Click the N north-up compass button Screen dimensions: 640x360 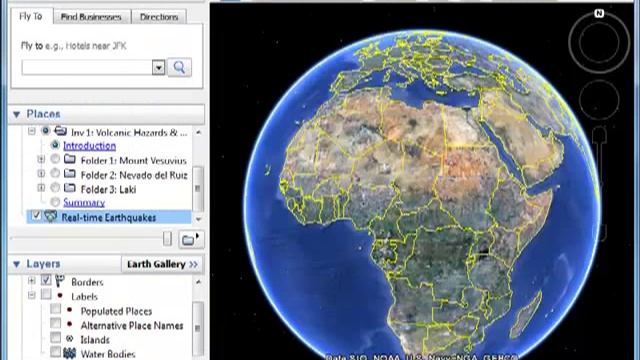pyautogui.click(x=599, y=13)
